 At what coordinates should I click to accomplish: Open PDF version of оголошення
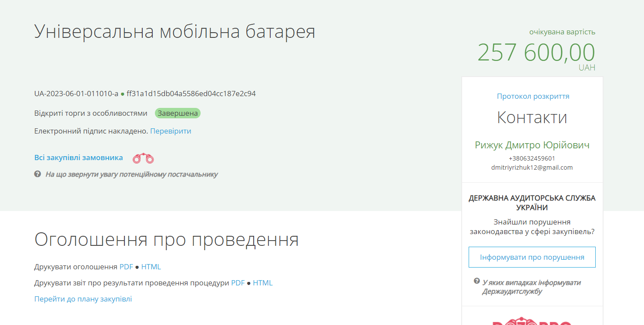click(126, 267)
